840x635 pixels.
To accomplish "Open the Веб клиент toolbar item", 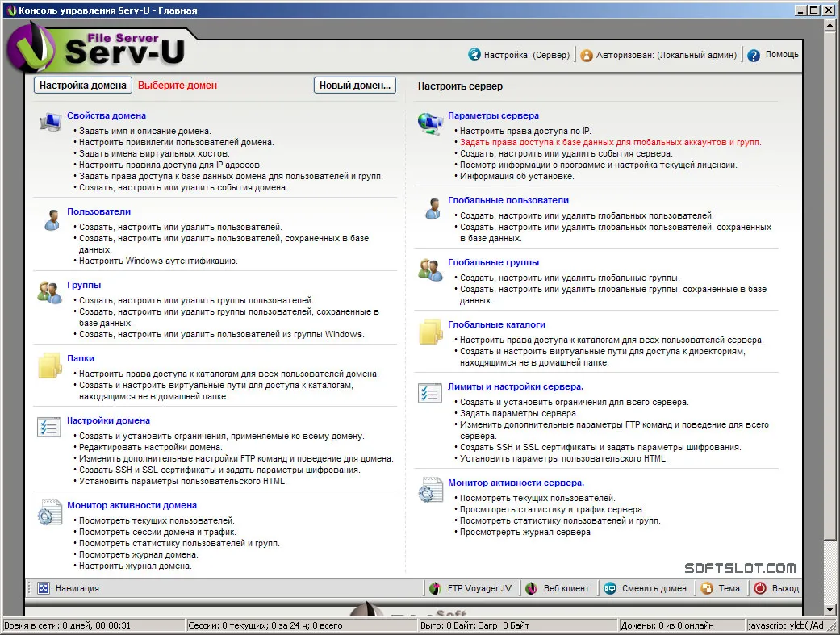I will point(557,588).
